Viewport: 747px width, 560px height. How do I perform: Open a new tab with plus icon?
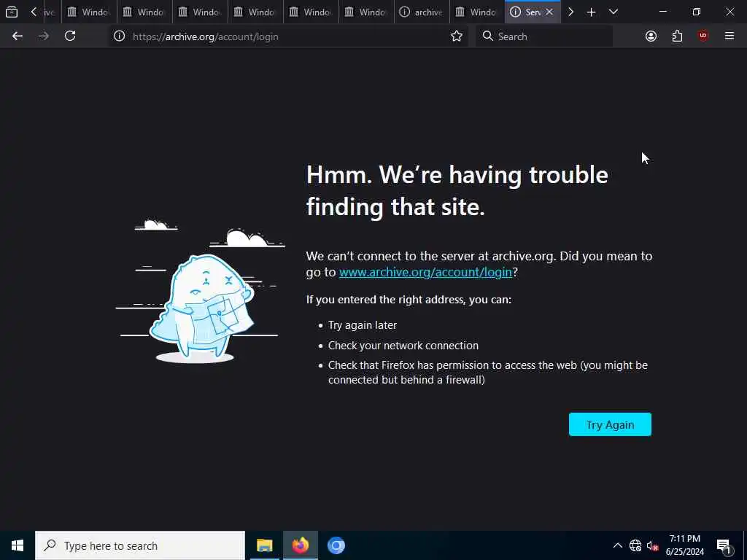591,12
